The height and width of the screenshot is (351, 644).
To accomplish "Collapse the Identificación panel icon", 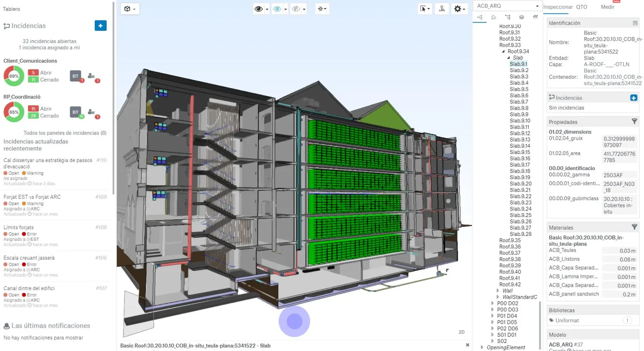I will (635, 23).
